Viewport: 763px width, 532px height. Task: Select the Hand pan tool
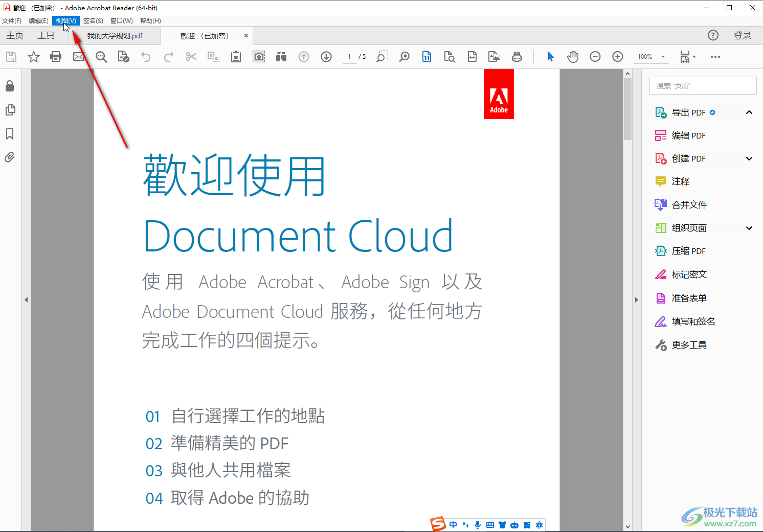tap(573, 57)
